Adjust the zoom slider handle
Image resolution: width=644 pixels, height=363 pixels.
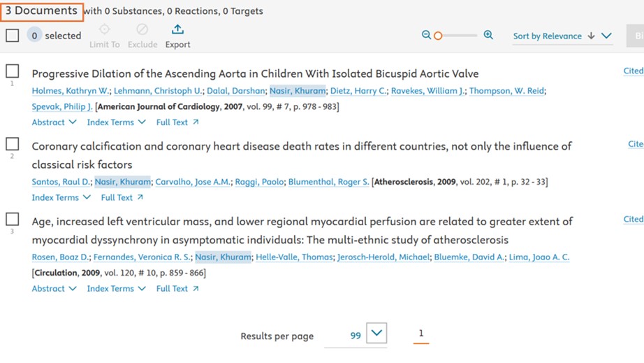pos(438,36)
